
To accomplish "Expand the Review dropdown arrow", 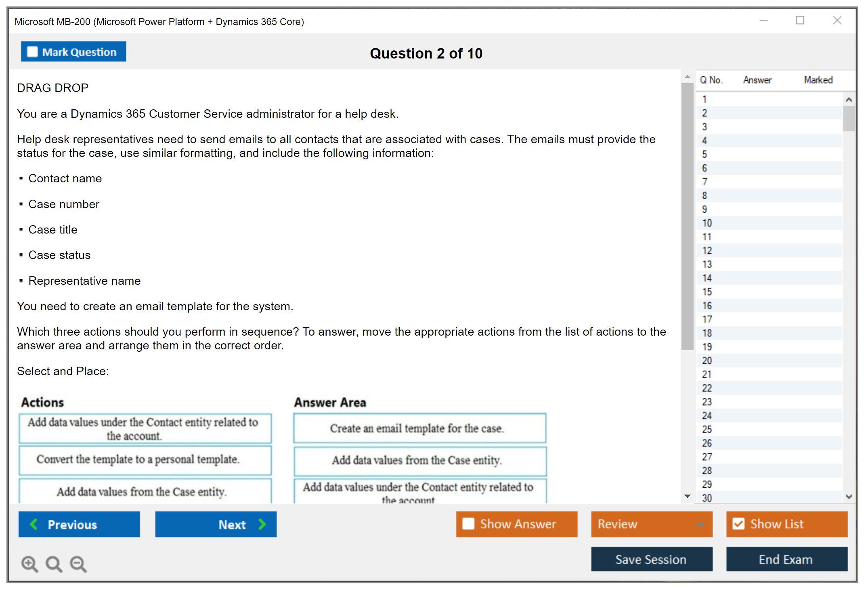I will 700,524.
